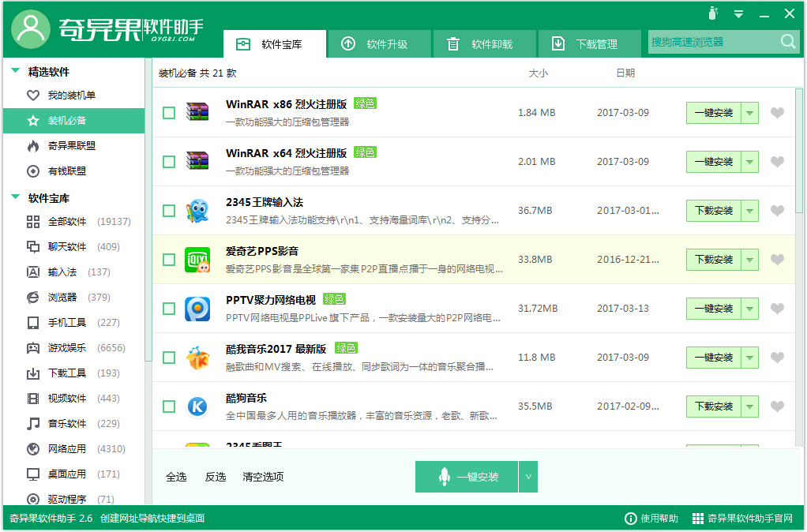Favorite PPTV聚力网络电视 with heart icon
Screen dimensions: 807x532
777,308
